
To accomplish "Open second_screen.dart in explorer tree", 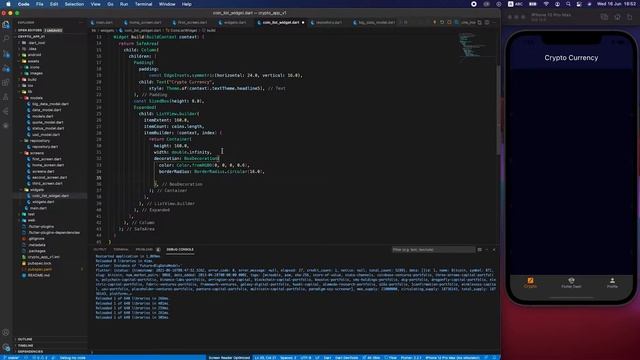I will click(x=49, y=178).
